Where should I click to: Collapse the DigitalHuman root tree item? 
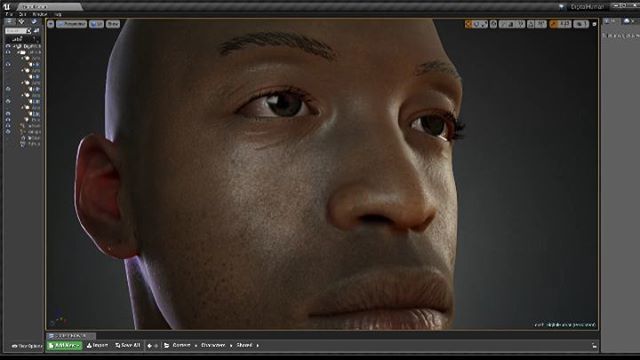14,47
